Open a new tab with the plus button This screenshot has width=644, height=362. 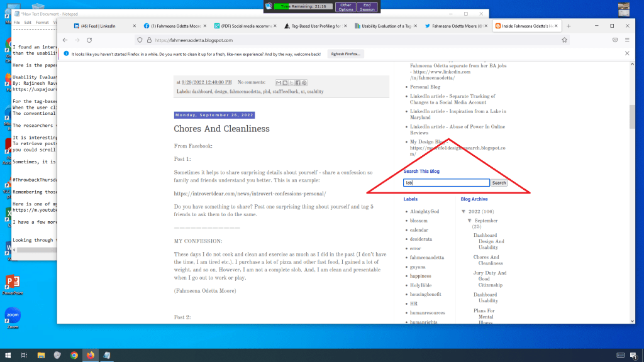[569, 26]
